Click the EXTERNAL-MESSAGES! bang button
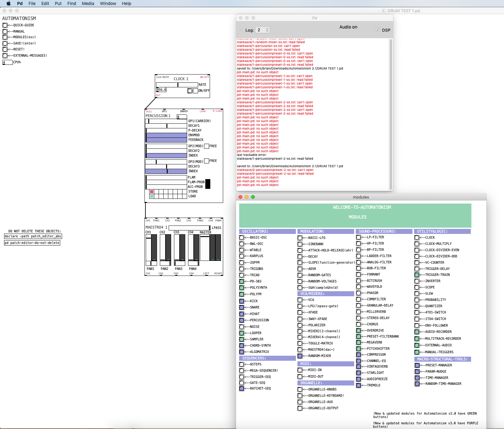The width and height of the screenshot is (504, 429). tap(5, 56)
